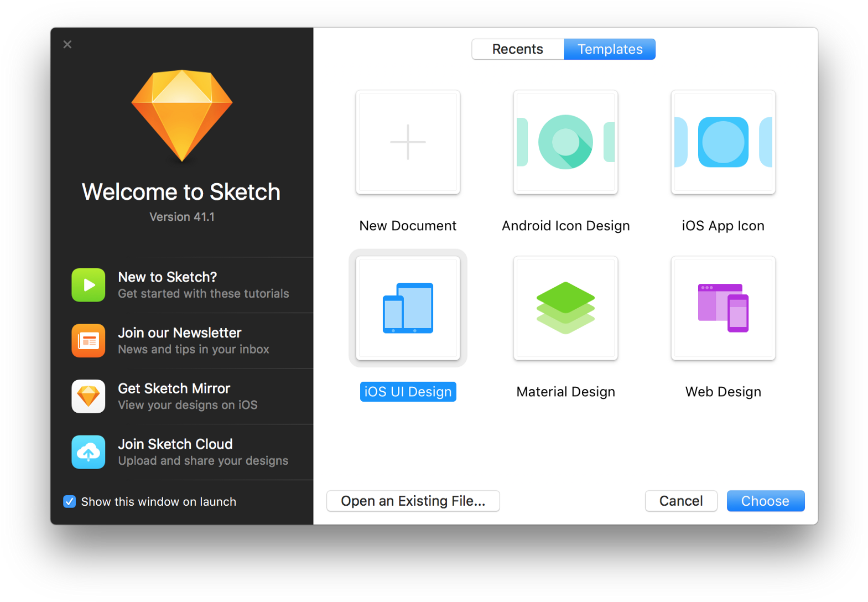
Task: Open the Join Sketch Cloud link
Action: pyautogui.click(x=175, y=444)
